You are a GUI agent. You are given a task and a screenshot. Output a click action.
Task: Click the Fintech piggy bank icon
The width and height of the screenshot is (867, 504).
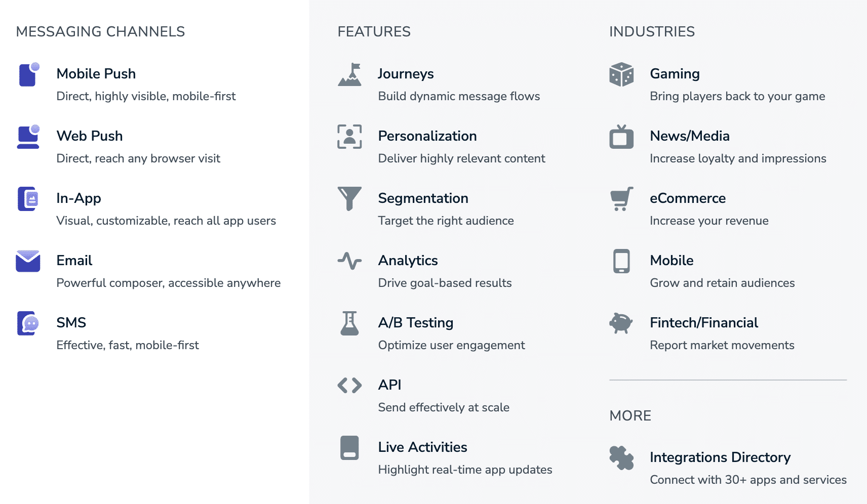(x=621, y=323)
